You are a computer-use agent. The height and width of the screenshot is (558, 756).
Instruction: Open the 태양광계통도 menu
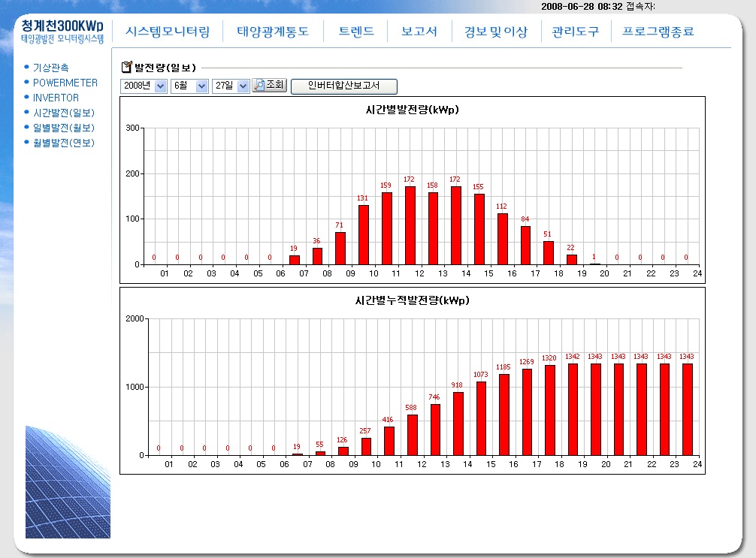tap(273, 32)
